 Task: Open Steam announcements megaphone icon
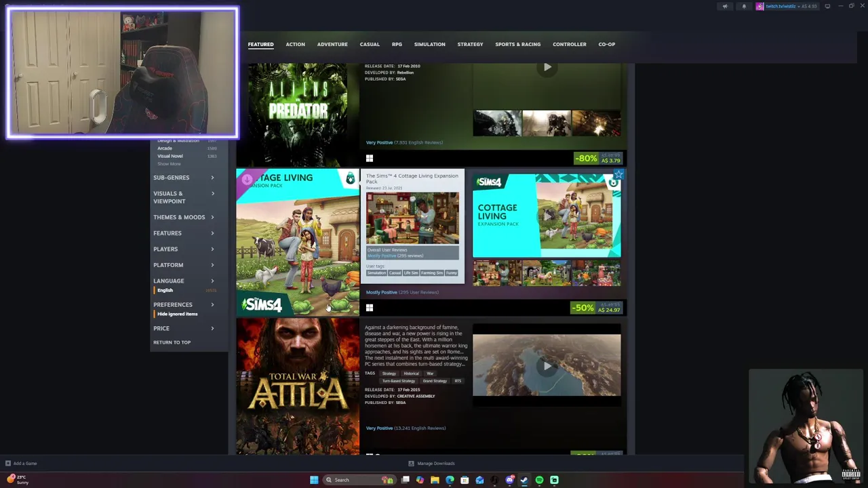pos(725,6)
